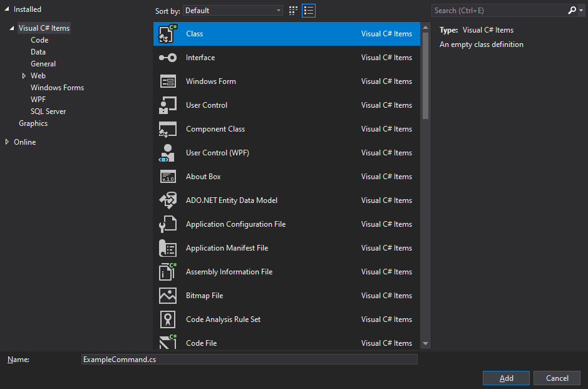Select the Component Class template name
Viewport: 588px width, 389px height.
(x=215, y=129)
